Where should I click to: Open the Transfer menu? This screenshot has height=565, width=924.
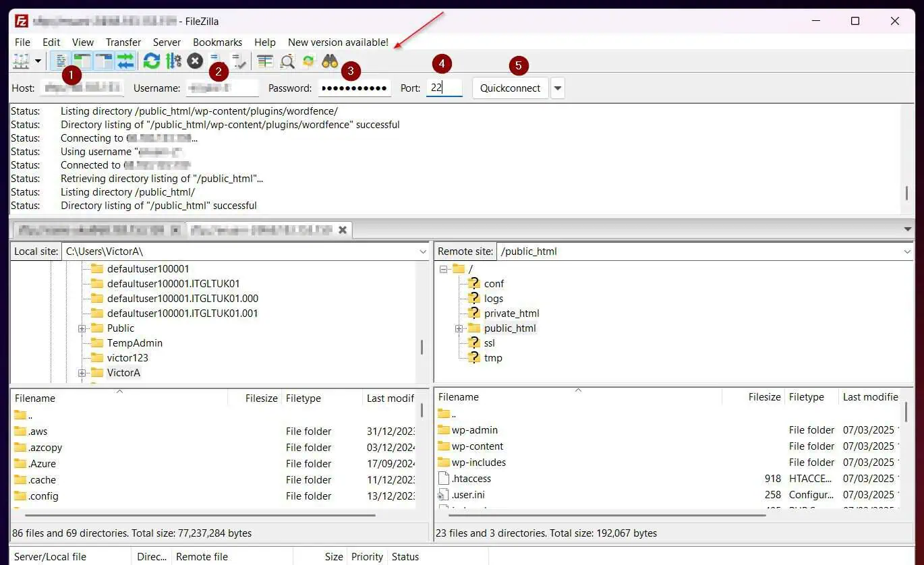click(123, 42)
